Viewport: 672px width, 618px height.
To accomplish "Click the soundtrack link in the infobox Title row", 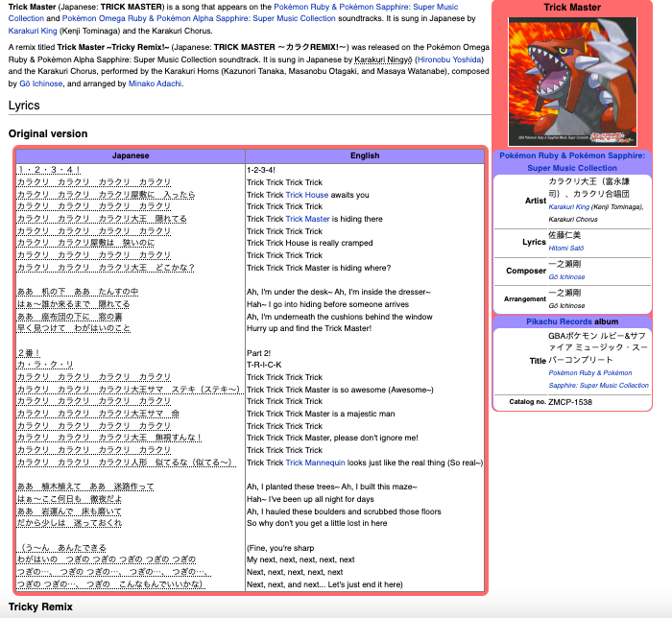I will click(x=597, y=378).
